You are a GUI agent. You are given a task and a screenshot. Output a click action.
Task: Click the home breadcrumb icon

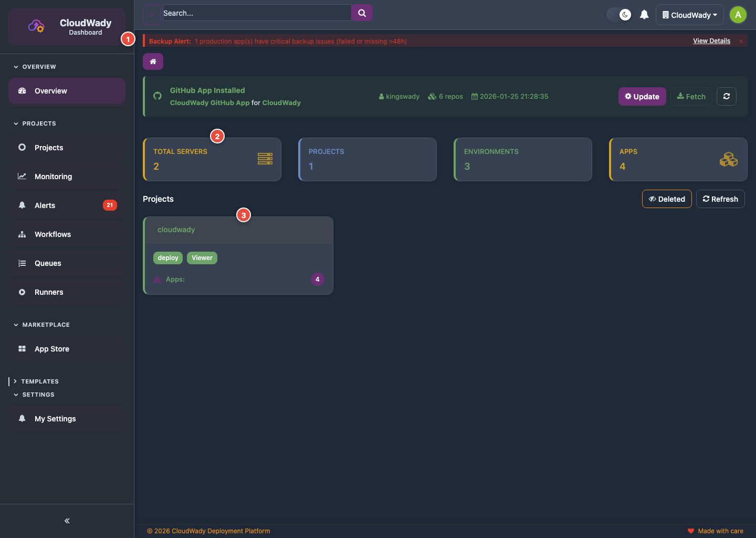tap(153, 61)
